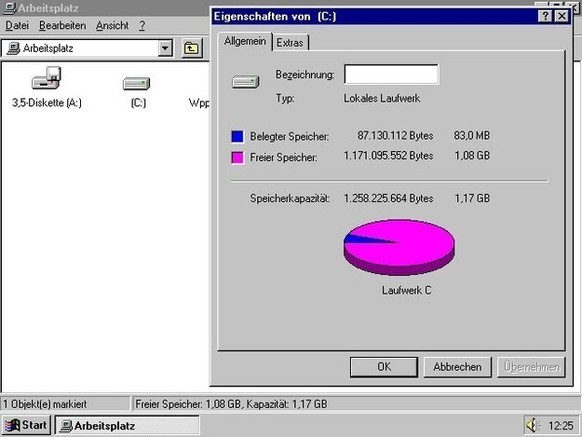The image size is (582, 437).
Task: Select the (C:) drive icon in Arbeitsplatz
Action: pyautogui.click(x=136, y=84)
